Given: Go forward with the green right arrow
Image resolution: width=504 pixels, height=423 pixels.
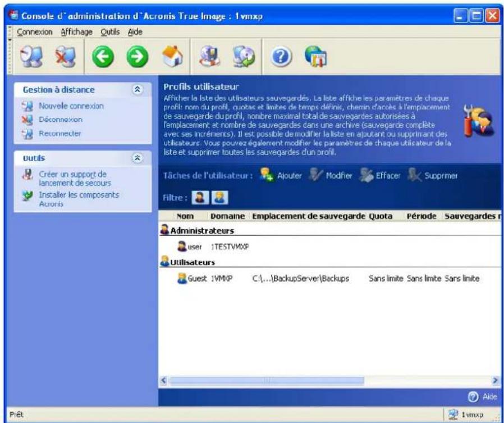Looking at the screenshot, I should coord(138,57).
